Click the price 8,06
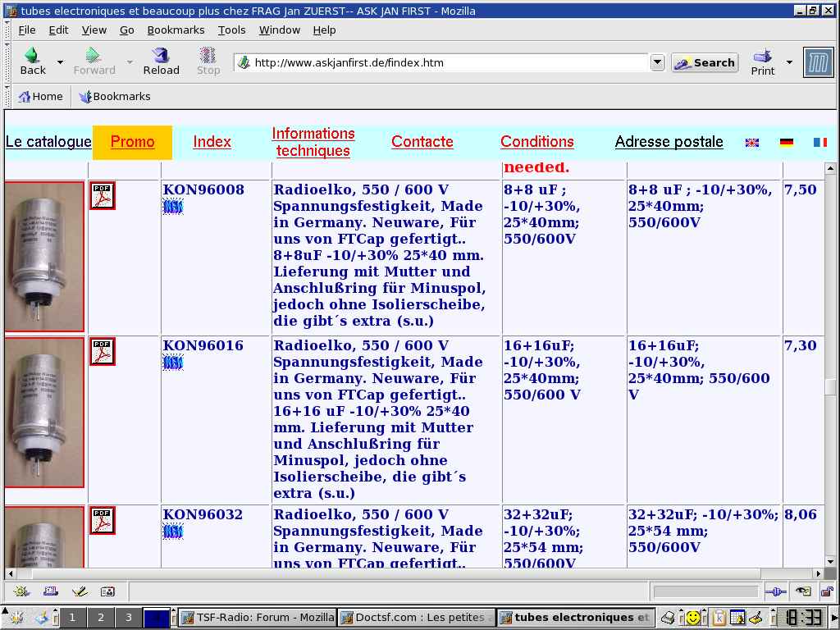 click(801, 514)
